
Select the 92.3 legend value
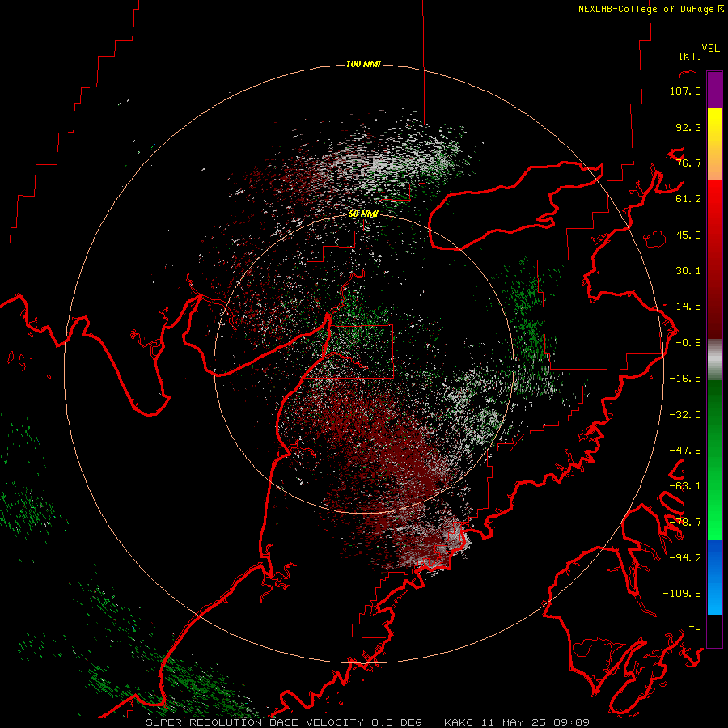pyautogui.click(x=688, y=127)
